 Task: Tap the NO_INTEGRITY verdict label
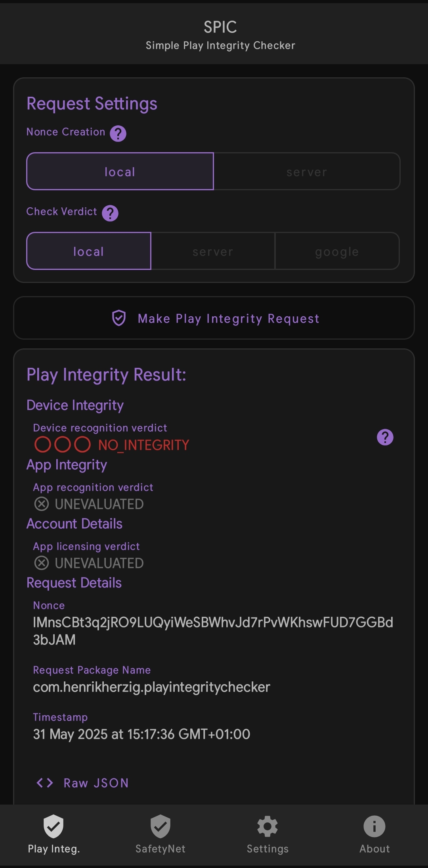coord(144,445)
